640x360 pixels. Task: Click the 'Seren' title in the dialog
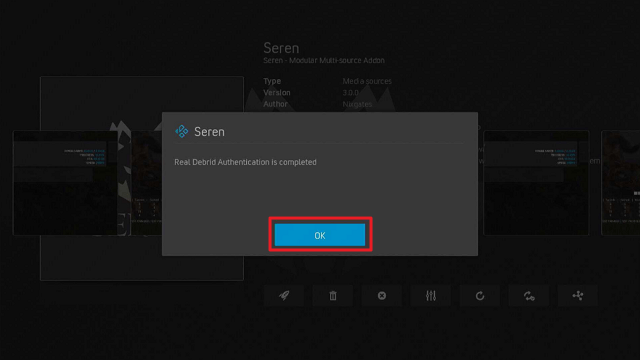[209, 132]
